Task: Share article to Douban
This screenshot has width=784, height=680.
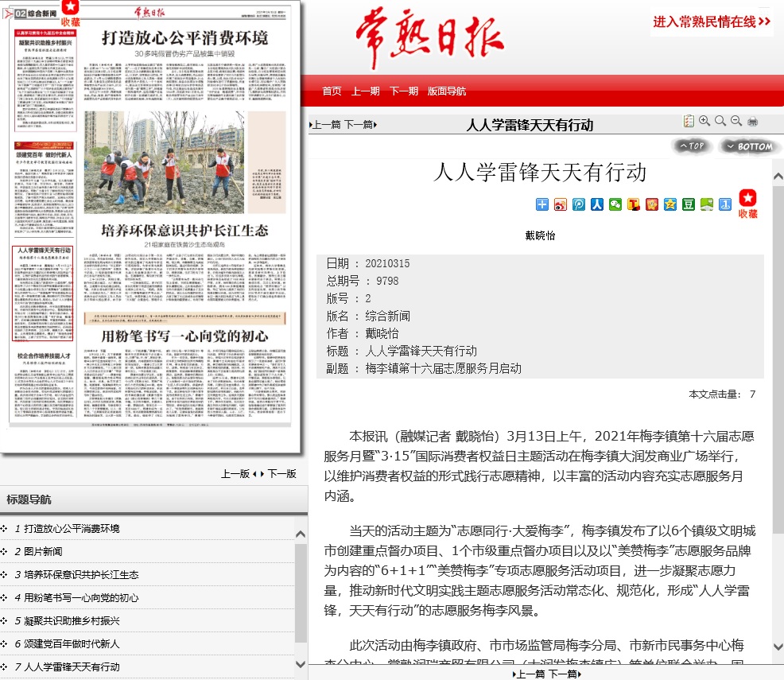Action: coord(689,204)
